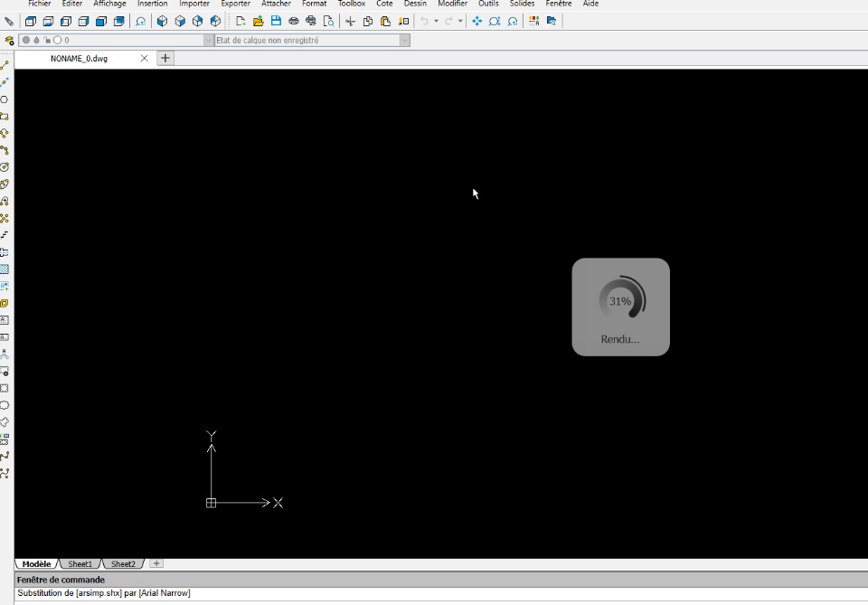Screen dimensions: 868x605
Task: Open the layer manager icon
Action: tap(9, 41)
